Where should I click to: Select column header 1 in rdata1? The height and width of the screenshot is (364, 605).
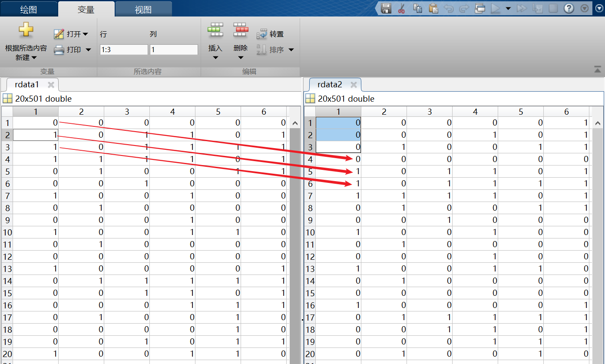click(x=36, y=112)
